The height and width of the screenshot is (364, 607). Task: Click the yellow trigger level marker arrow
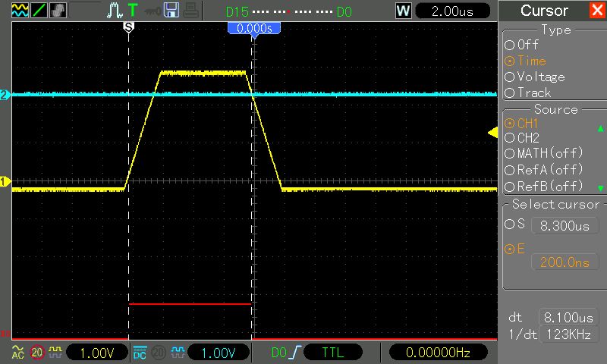coord(492,133)
